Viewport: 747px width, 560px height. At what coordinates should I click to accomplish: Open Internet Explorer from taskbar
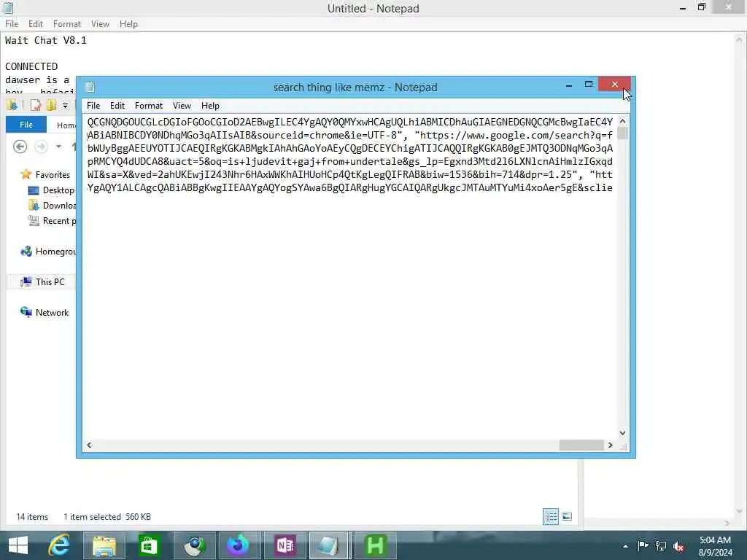click(x=60, y=545)
